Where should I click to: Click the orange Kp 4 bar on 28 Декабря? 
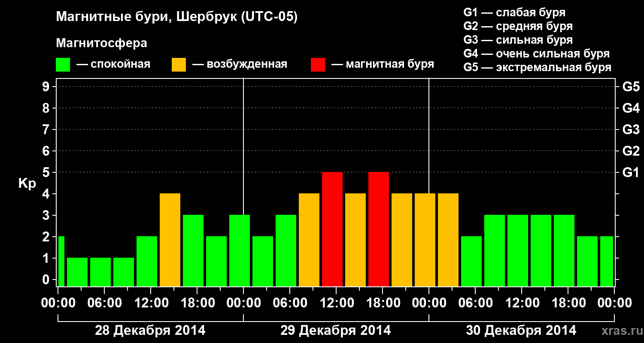(x=170, y=240)
